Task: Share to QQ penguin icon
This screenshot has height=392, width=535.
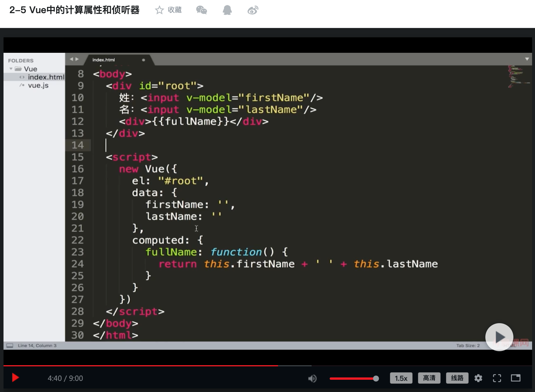Action: click(x=227, y=10)
